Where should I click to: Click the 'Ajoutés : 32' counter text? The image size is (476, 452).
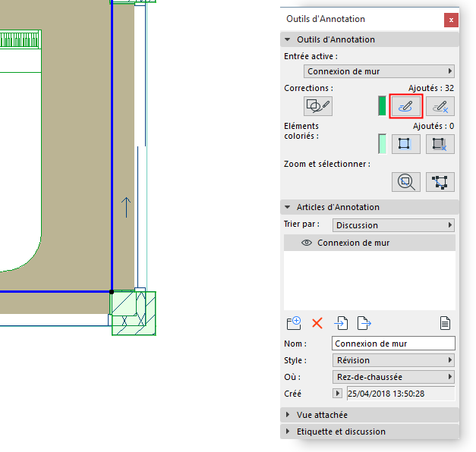click(431, 88)
